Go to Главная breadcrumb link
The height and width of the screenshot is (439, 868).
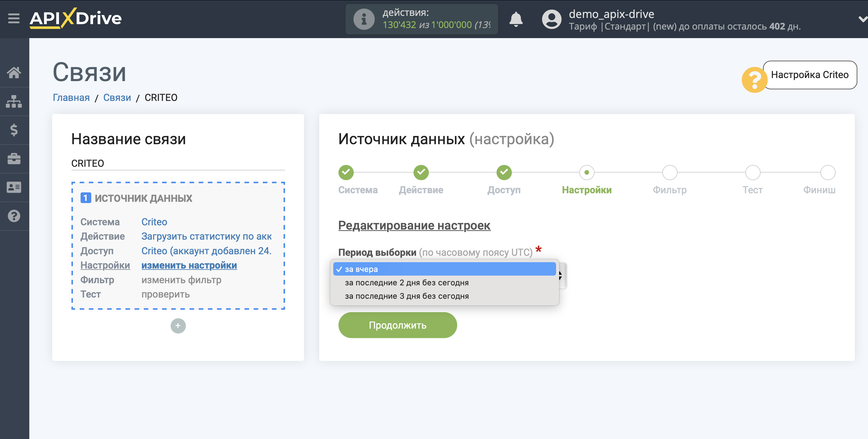point(71,98)
